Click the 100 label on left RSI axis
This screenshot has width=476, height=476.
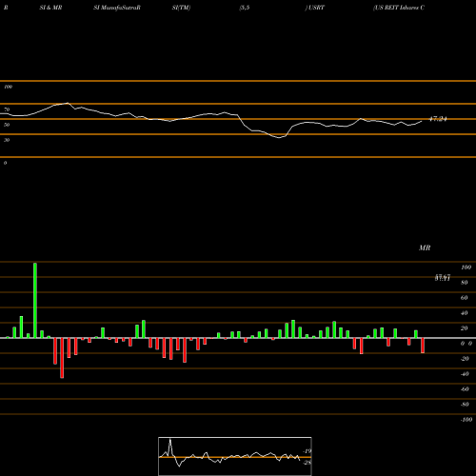point(8,87)
